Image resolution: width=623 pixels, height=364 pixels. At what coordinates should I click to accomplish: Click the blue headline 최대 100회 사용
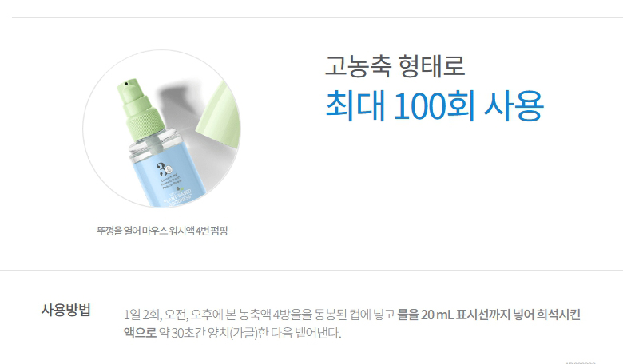coord(435,105)
